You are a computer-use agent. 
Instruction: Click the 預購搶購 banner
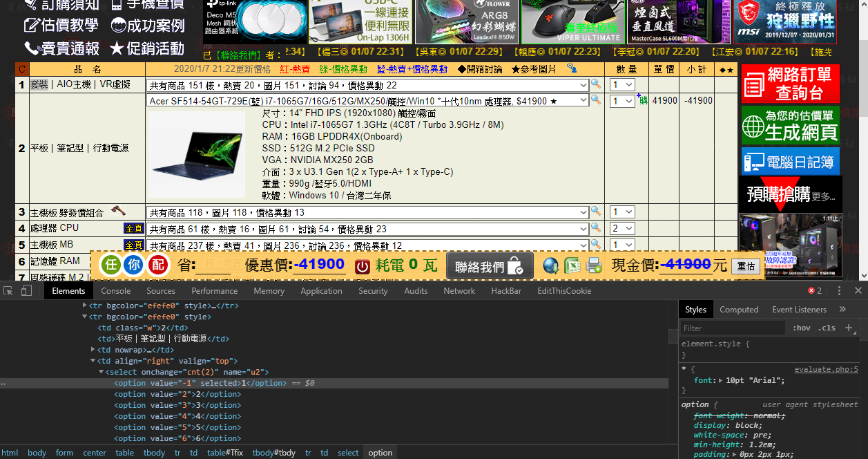point(791,194)
